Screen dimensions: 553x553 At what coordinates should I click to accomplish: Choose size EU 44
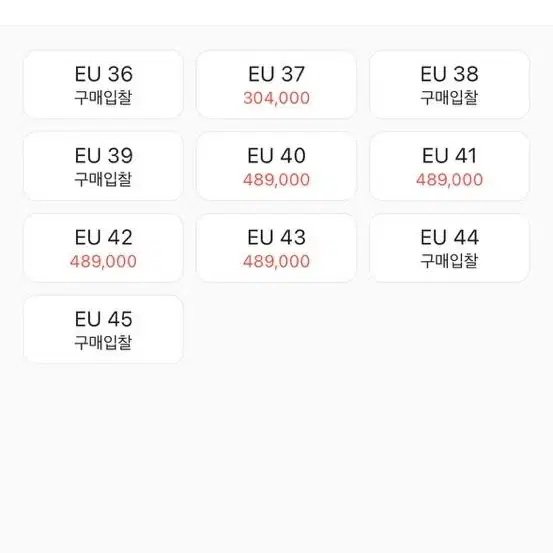(x=449, y=248)
